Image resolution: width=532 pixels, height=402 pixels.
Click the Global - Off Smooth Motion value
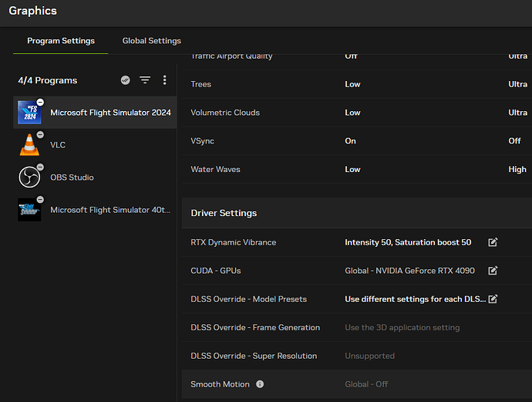[366, 384]
